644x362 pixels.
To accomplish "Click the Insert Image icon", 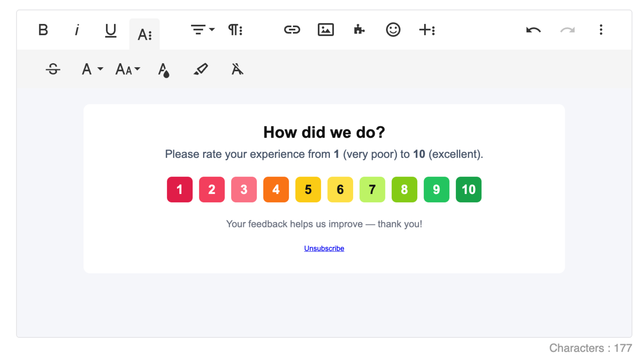I will 325,30.
